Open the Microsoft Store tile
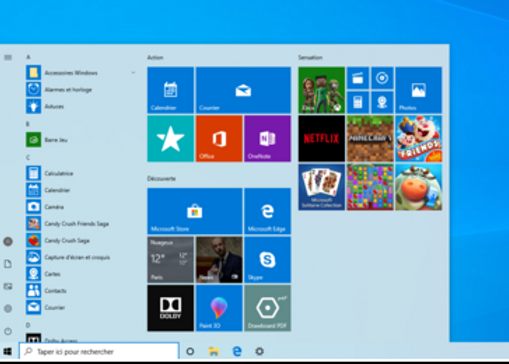The image size is (509, 364). coord(195,211)
